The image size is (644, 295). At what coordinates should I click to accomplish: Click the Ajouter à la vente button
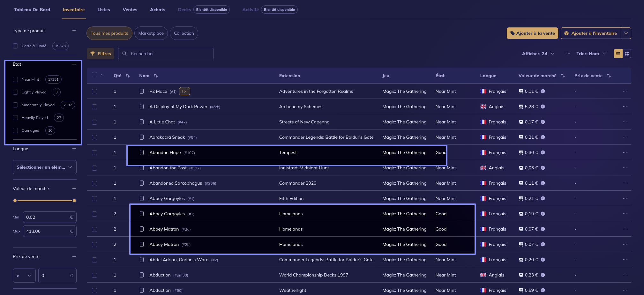tap(532, 33)
